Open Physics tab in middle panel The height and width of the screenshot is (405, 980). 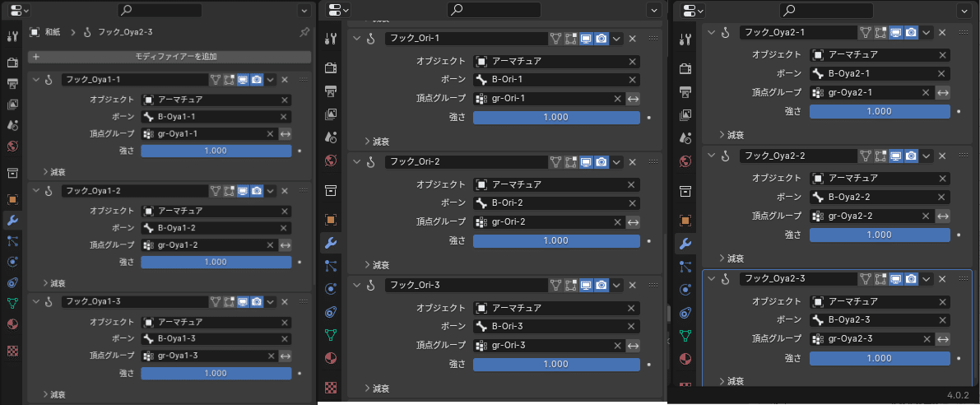(332, 290)
